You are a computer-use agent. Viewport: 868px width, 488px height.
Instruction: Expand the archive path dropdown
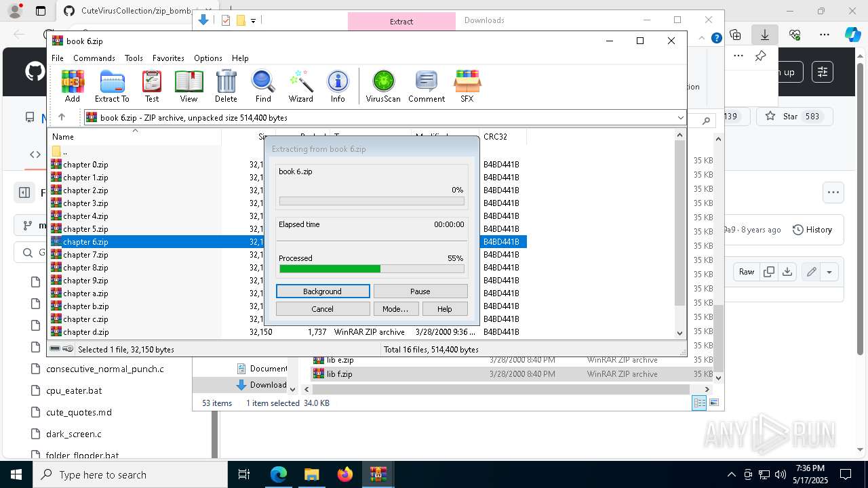tap(680, 118)
